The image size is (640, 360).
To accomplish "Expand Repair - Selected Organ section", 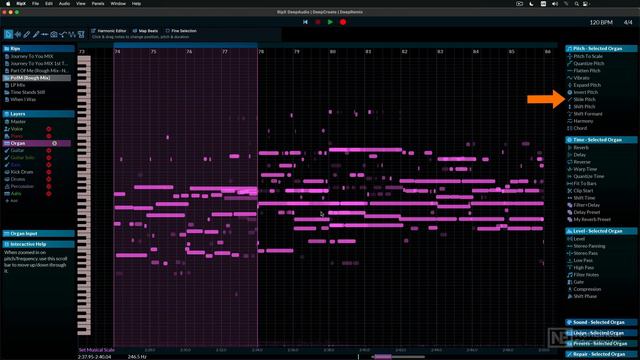I will (601, 354).
